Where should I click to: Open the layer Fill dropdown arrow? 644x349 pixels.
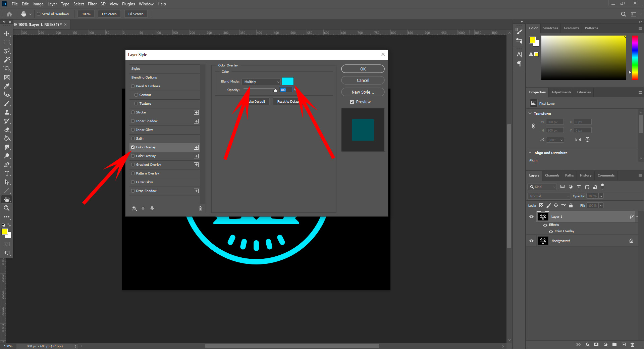click(601, 205)
